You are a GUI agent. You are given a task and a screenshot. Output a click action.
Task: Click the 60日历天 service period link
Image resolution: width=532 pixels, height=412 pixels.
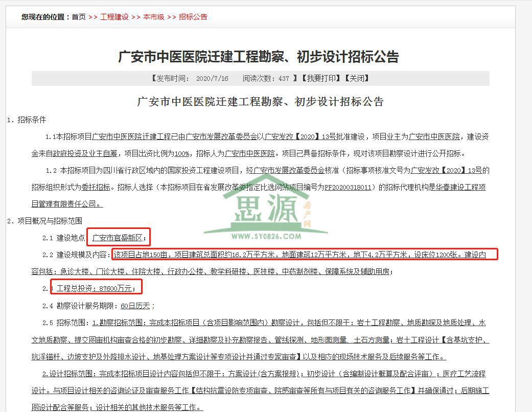[x=135, y=305]
